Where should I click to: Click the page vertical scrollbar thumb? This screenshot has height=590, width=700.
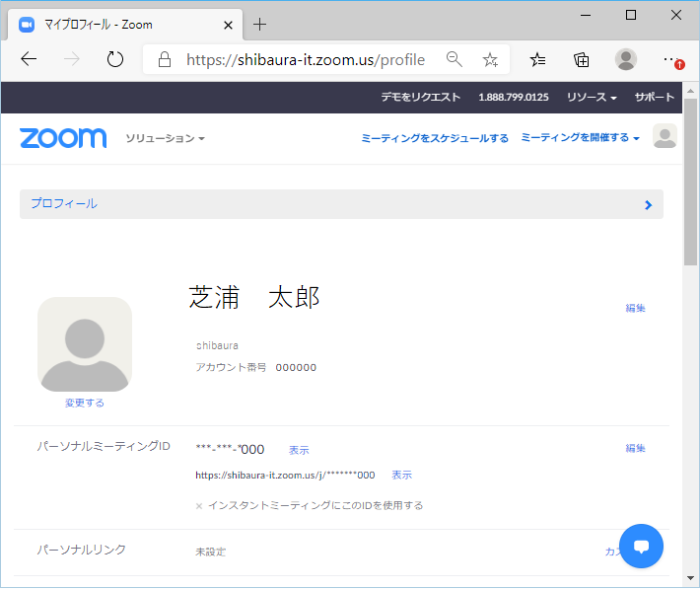pos(690,183)
